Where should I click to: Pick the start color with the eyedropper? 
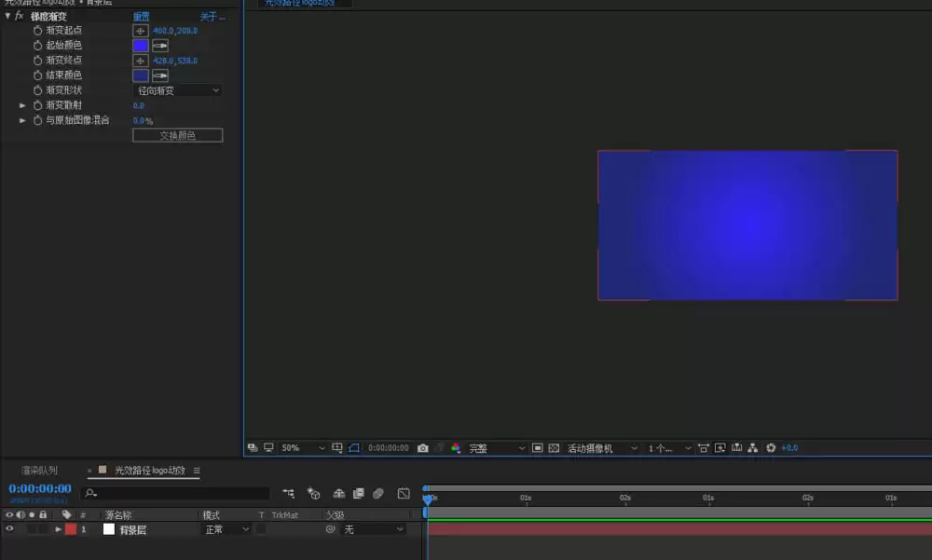pyautogui.click(x=160, y=45)
